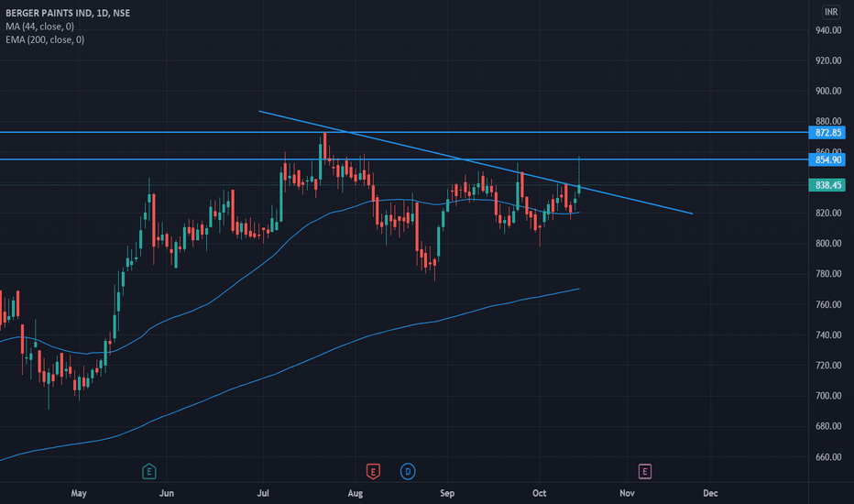854x504 pixels.
Task: Click the 660.00 price axis label
Action: (x=827, y=457)
